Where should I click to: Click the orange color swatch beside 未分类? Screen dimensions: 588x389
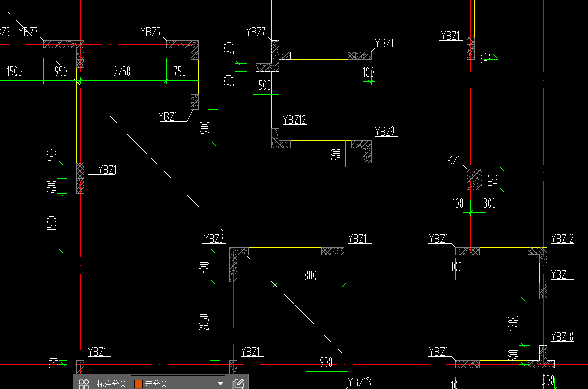click(x=138, y=384)
